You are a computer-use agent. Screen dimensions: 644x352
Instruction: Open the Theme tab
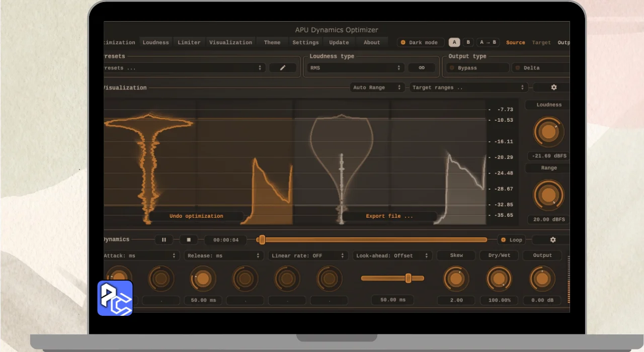pyautogui.click(x=272, y=43)
